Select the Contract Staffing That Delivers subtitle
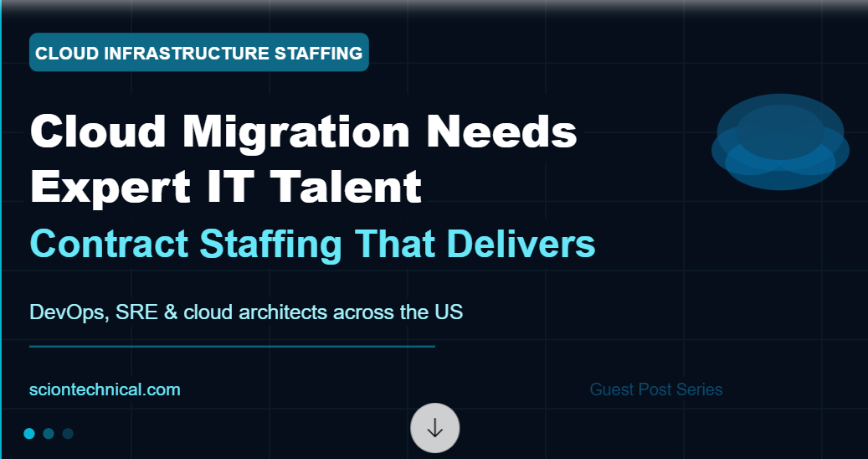This screenshot has width=868, height=459. (x=312, y=244)
